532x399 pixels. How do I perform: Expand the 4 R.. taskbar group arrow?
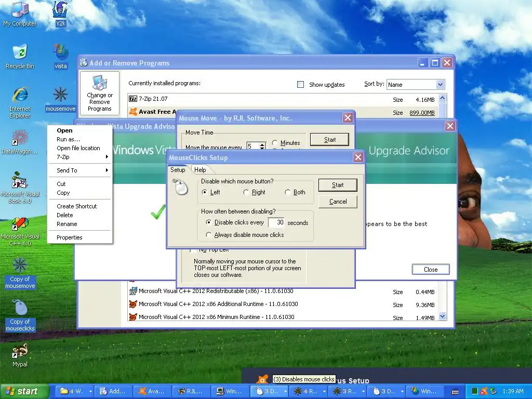click(324, 392)
